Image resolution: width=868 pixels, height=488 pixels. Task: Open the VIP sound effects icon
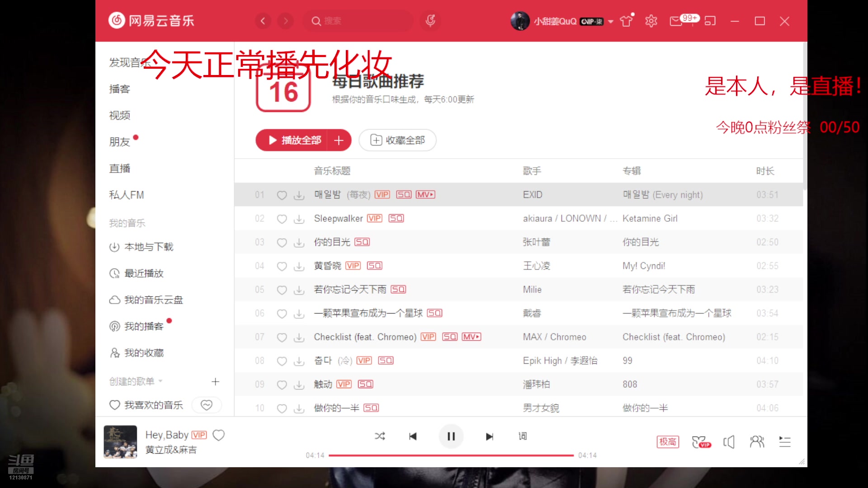tap(701, 442)
